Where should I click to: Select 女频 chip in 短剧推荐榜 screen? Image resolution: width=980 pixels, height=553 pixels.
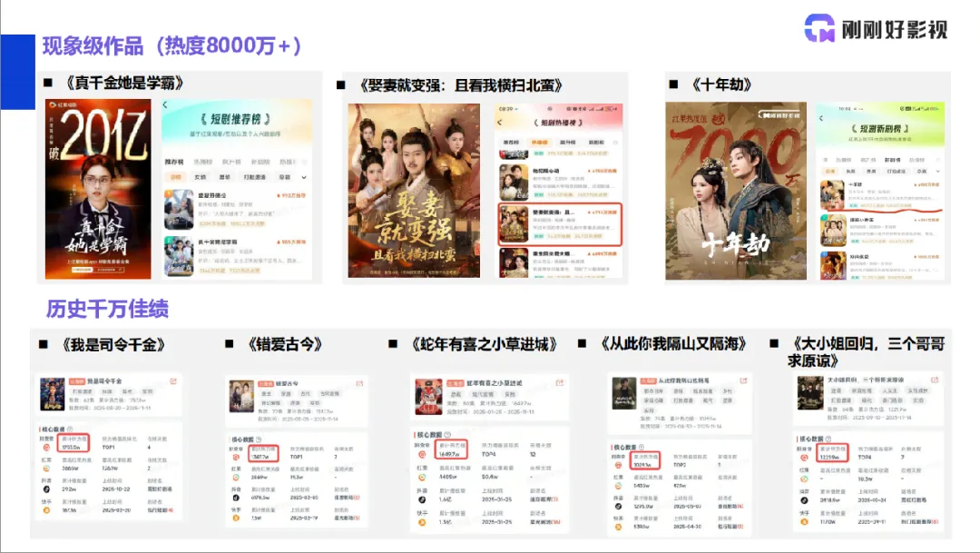point(200,178)
